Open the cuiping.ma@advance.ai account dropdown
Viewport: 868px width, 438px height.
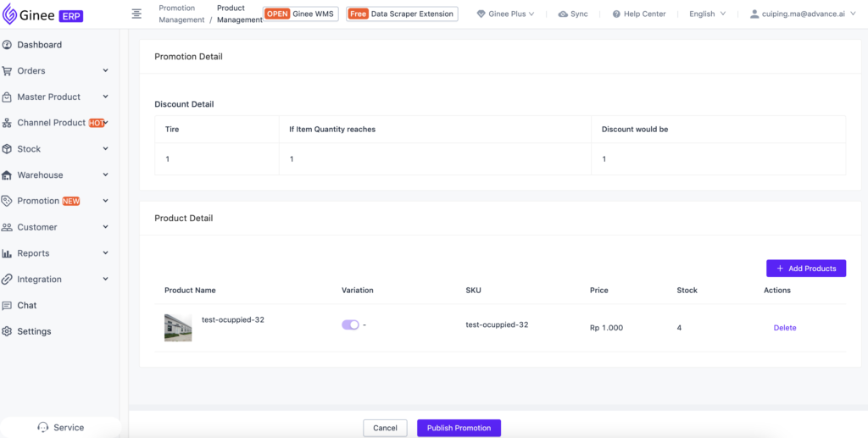click(x=804, y=14)
